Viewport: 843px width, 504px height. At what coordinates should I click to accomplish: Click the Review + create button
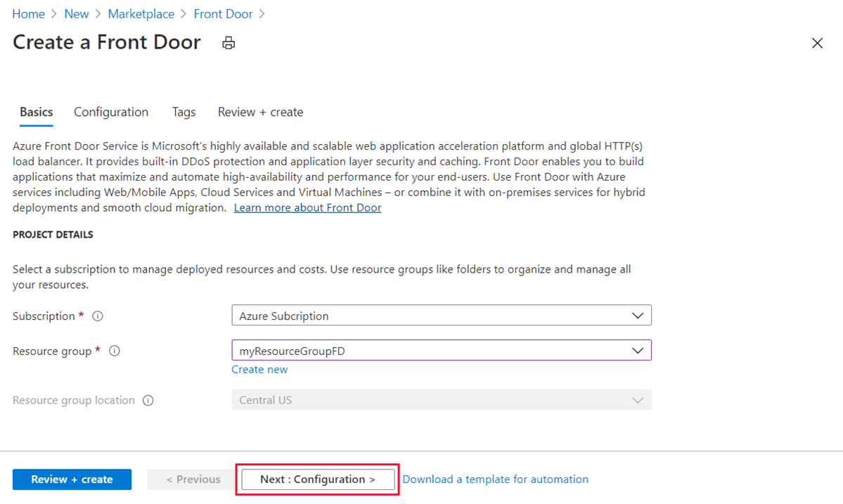tap(72, 479)
